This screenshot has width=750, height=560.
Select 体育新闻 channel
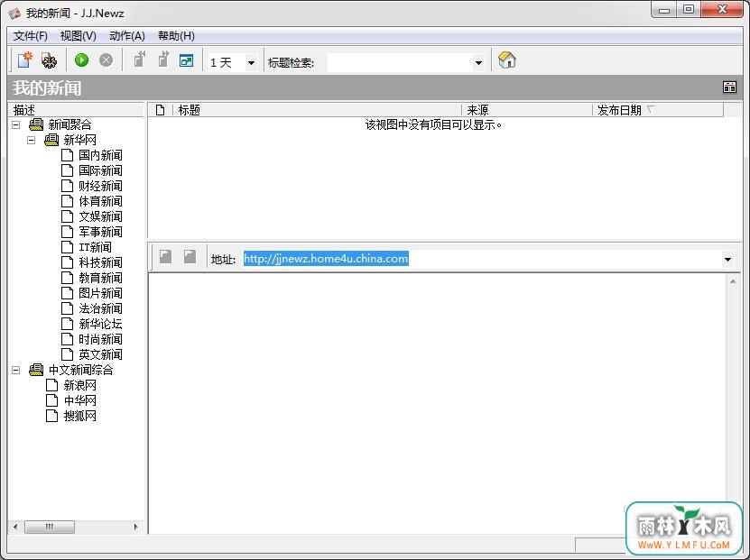[100, 201]
